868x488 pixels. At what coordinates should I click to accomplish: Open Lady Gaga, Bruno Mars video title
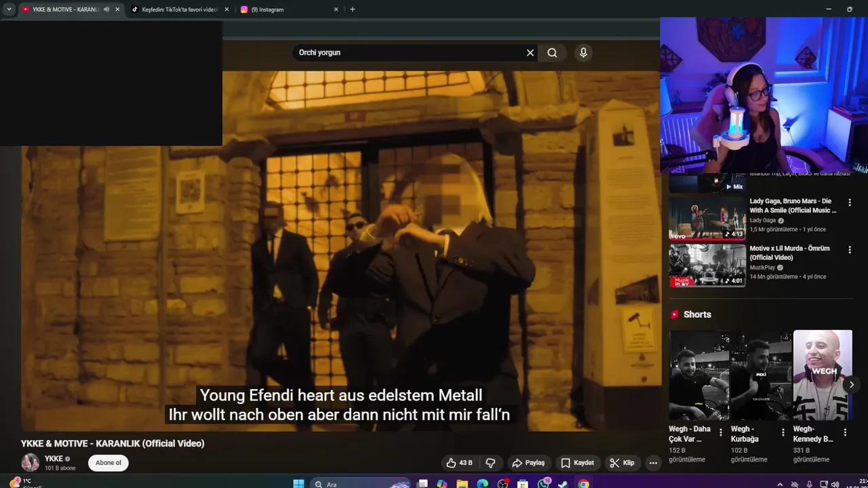coord(793,206)
